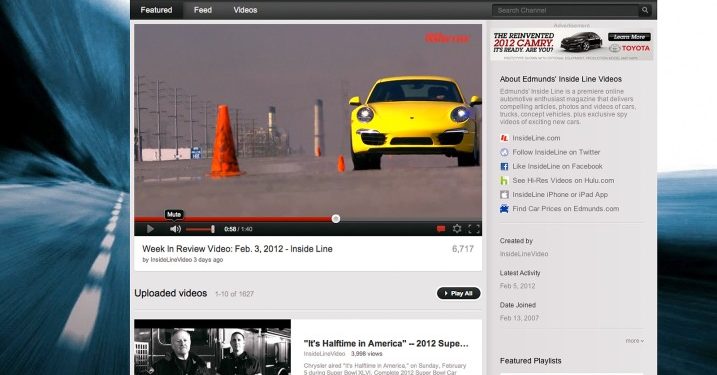
Task: Open the InsideLineVideo creator link
Action: pyautogui.click(x=524, y=254)
